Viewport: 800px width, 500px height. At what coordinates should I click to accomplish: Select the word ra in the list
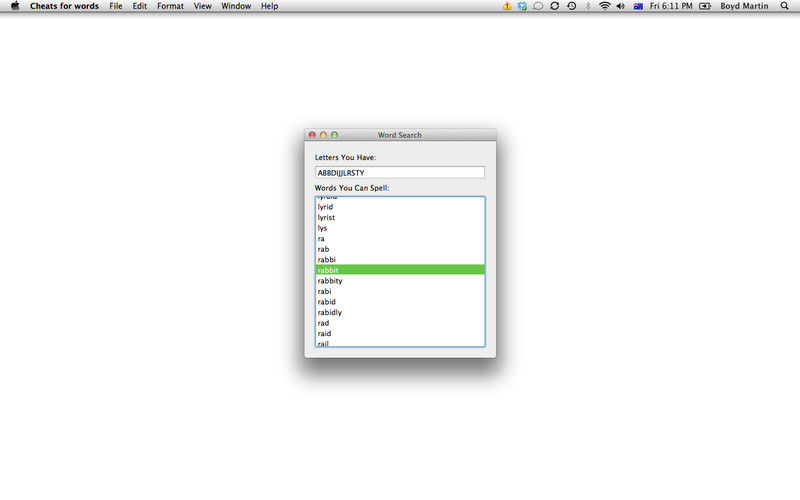tap(399, 238)
